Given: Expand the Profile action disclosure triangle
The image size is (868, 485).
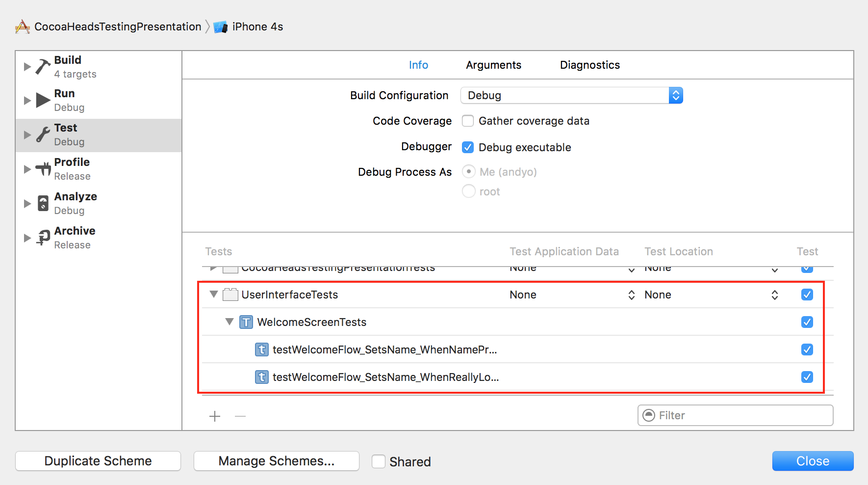Looking at the screenshot, I should click(27, 169).
